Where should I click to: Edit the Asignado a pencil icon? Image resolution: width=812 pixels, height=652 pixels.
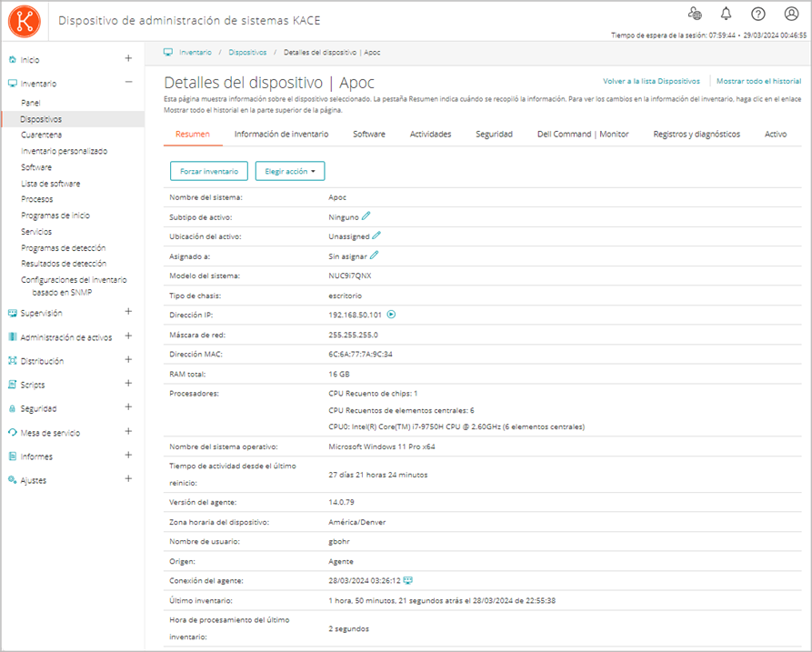pyautogui.click(x=374, y=256)
